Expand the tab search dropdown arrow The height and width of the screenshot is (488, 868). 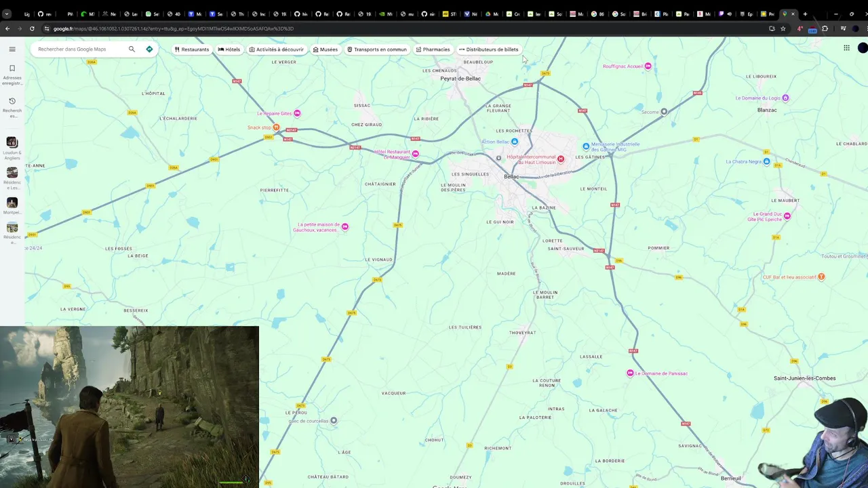(x=7, y=14)
